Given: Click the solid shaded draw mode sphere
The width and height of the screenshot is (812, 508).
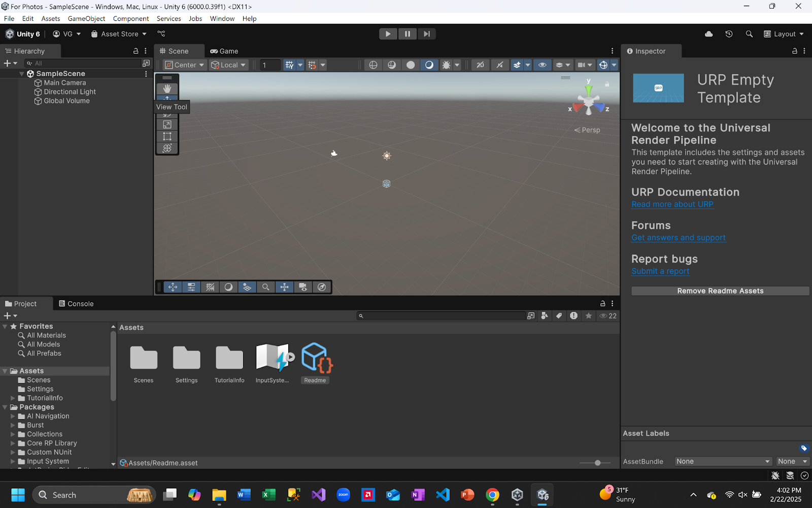Looking at the screenshot, I should tap(411, 65).
